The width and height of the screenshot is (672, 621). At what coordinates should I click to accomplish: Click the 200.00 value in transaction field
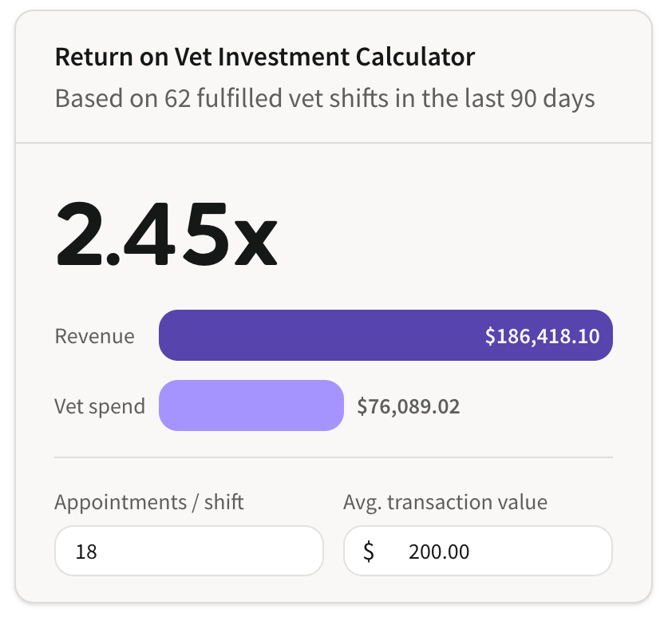point(439,552)
